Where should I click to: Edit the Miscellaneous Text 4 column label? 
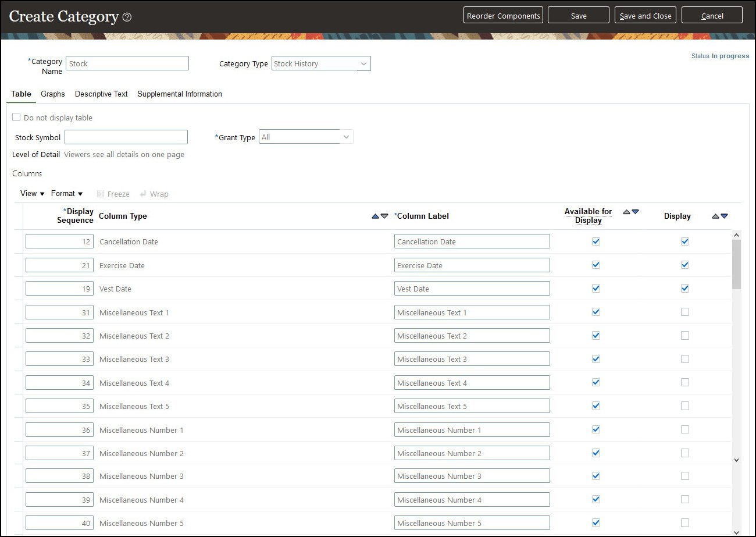click(x=472, y=383)
